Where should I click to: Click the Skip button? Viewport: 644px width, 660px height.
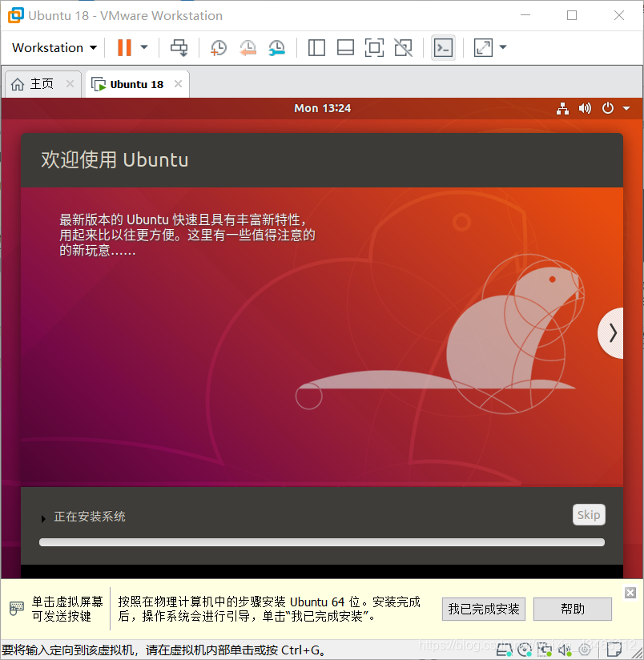(x=589, y=515)
